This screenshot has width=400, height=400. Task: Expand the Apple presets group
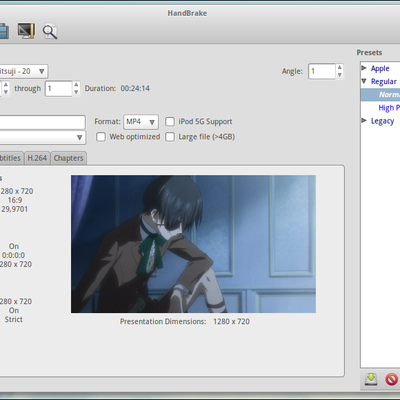(x=364, y=68)
